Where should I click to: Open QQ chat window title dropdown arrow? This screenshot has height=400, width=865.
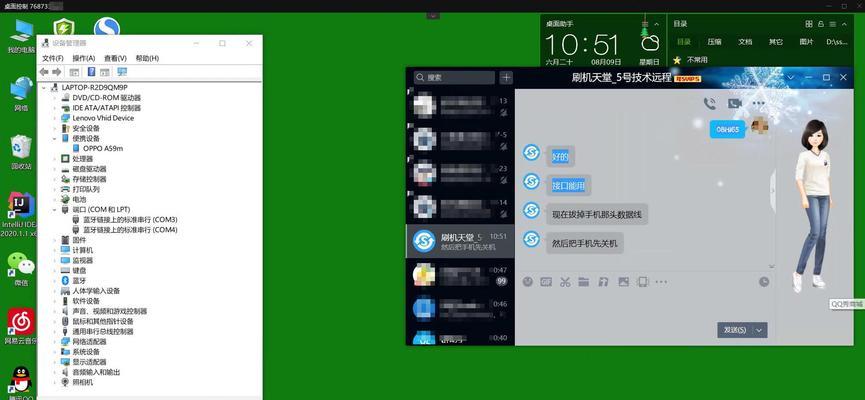[x=791, y=78]
